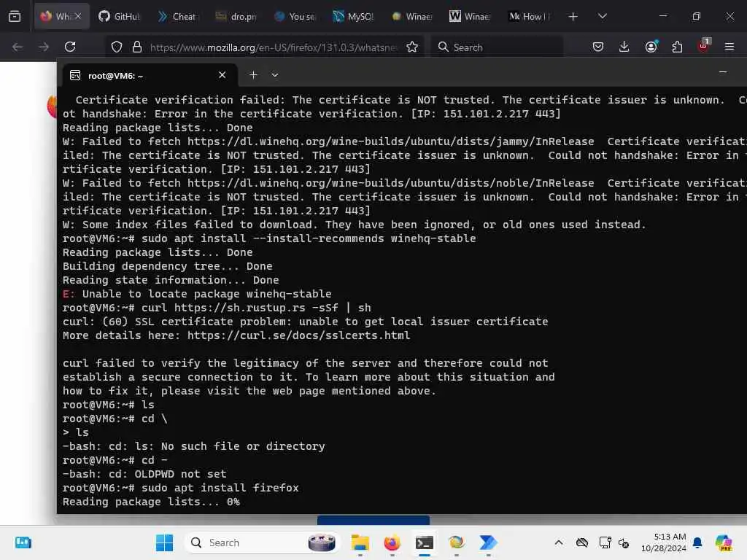Switch to the GitHub browser tab
Image resolution: width=747 pixels, height=560 pixels.
119,16
